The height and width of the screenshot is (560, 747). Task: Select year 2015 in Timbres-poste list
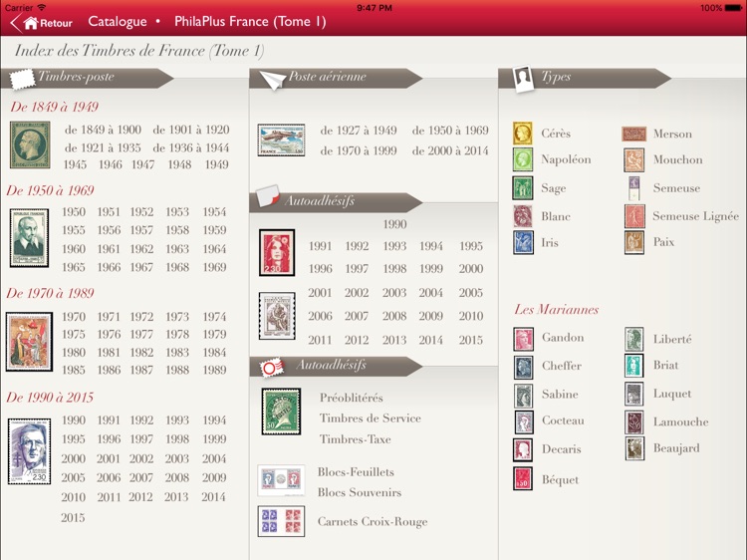pos(73,517)
